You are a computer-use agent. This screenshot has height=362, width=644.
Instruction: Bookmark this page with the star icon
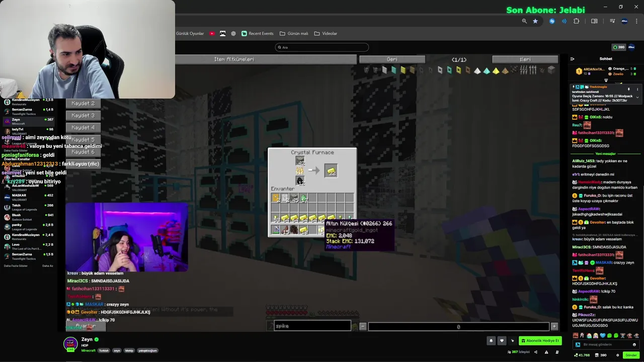(535, 21)
